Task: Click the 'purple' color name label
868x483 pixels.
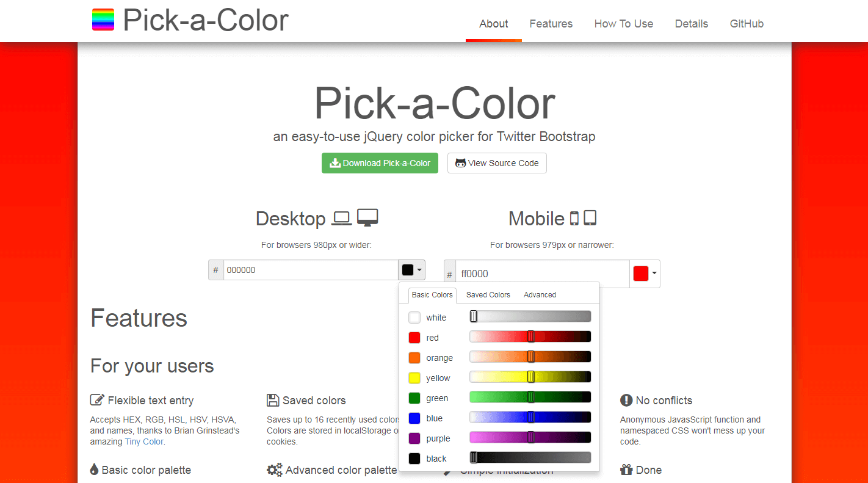Action: point(438,438)
